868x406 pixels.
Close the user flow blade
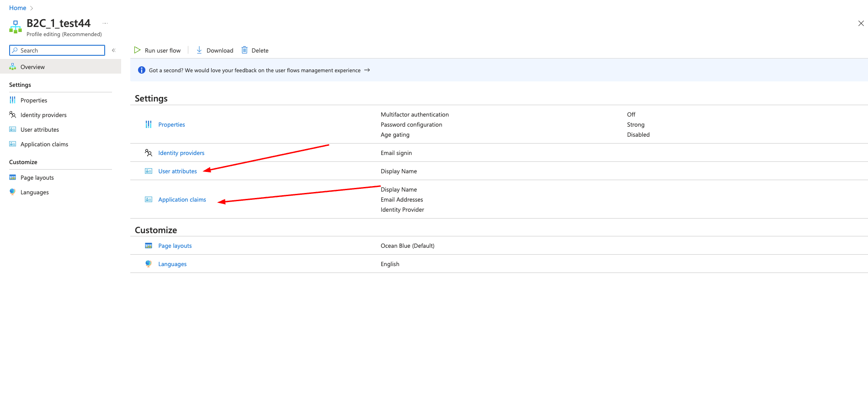tap(861, 23)
